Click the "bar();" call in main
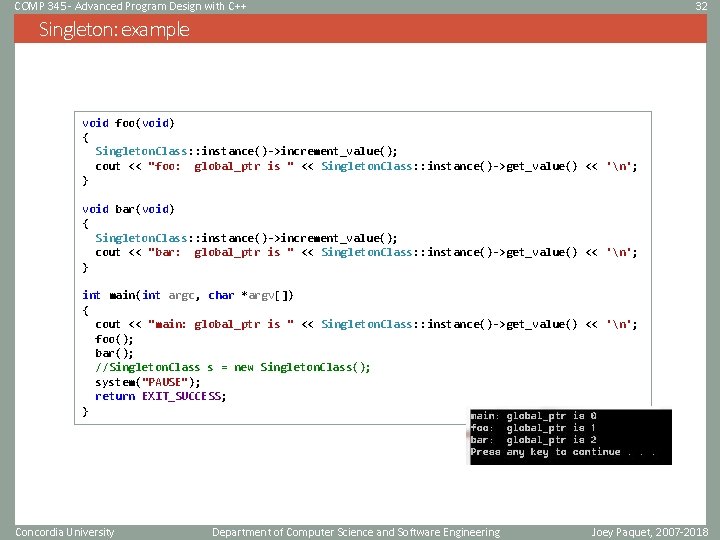720x540 pixels. (x=114, y=353)
